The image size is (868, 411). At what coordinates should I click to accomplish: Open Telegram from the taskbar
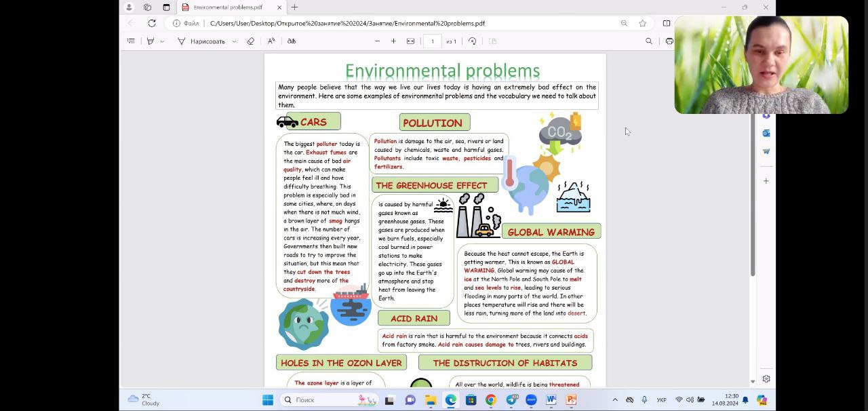(511, 400)
